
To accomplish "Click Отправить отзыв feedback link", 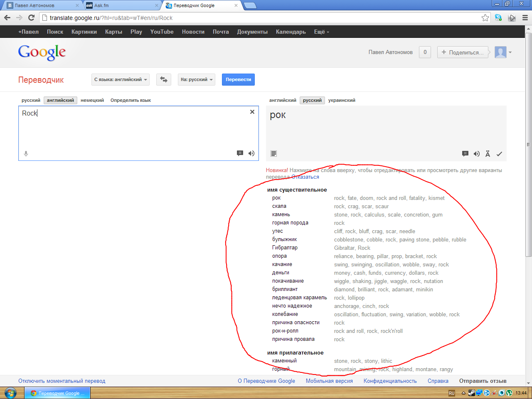I will (483, 381).
